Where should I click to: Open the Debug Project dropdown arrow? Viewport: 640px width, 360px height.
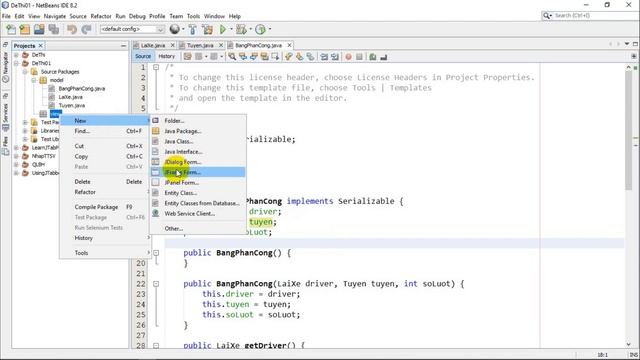[250, 29]
